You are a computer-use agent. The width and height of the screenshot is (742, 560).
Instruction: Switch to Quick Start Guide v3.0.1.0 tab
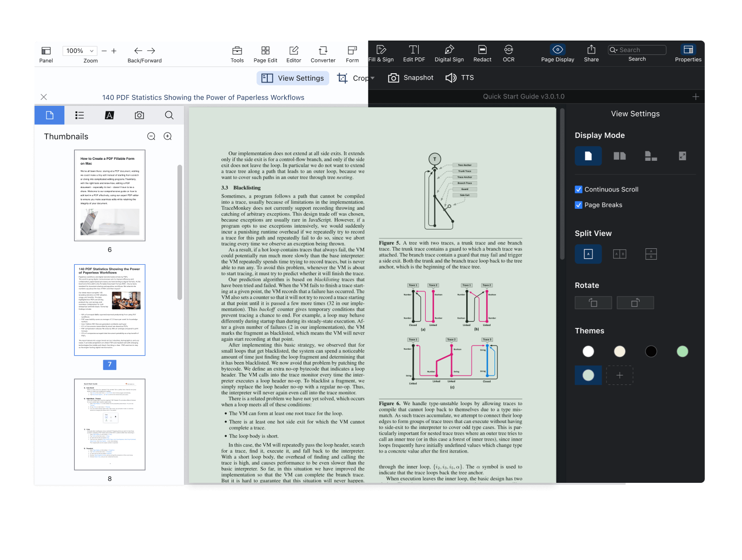click(524, 96)
